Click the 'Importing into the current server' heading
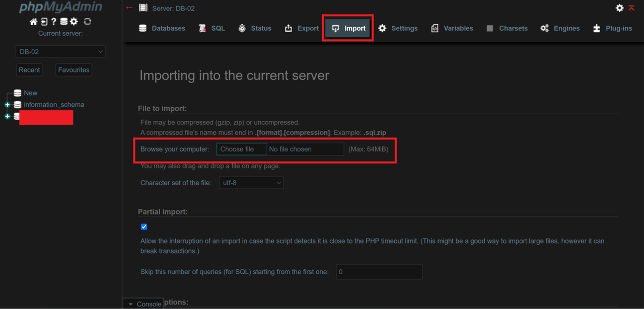The image size is (644, 309). [x=234, y=75]
